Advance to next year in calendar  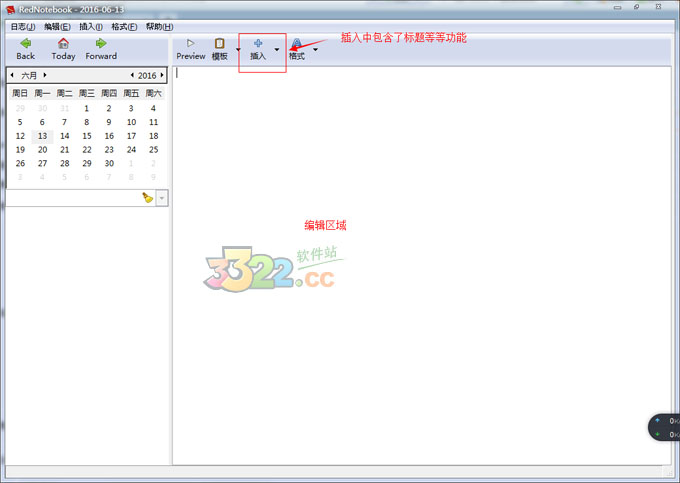point(162,75)
